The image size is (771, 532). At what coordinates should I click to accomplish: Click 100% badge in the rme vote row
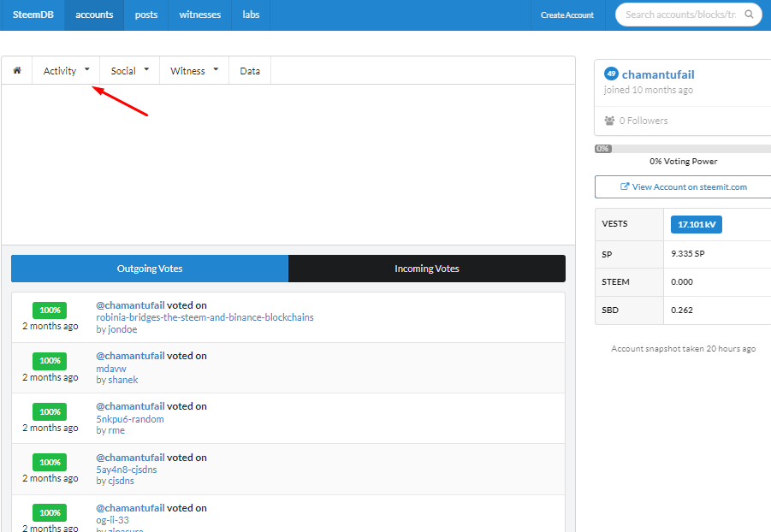pos(50,411)
